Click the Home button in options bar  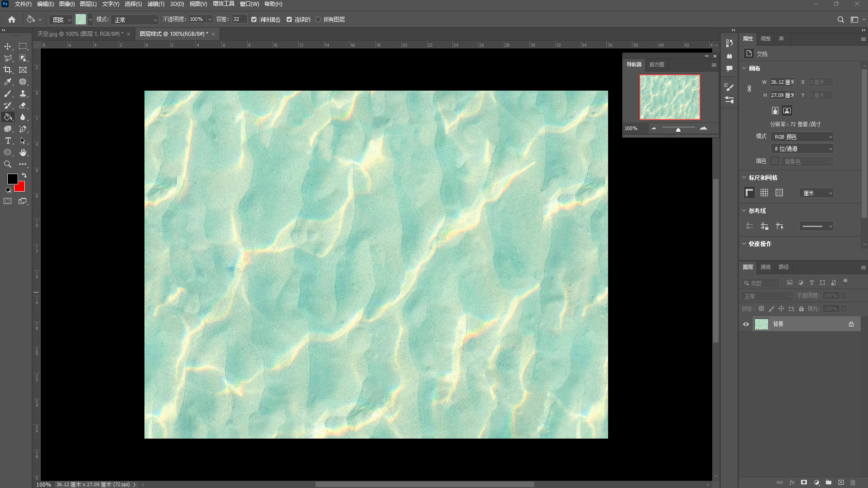[x=12, y=19]
